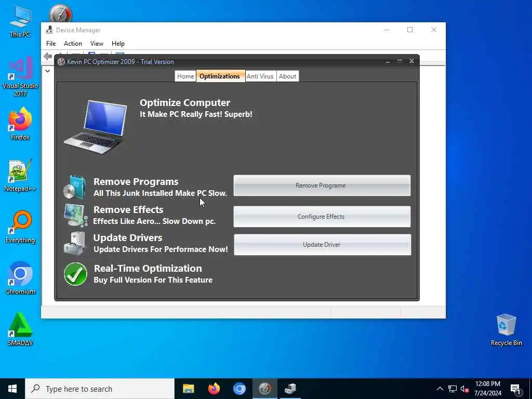Open View menu in Device Manager

point(97,44)
